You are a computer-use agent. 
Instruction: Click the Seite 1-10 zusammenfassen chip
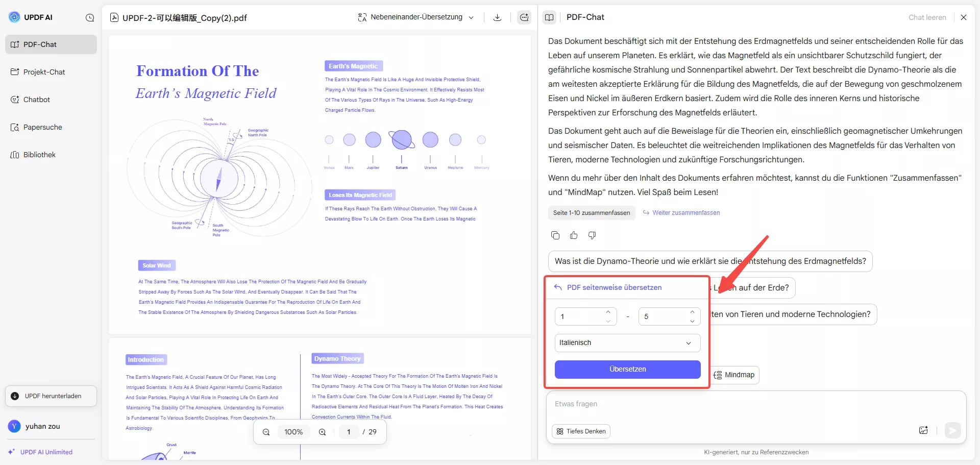click(x=592, y=213)
